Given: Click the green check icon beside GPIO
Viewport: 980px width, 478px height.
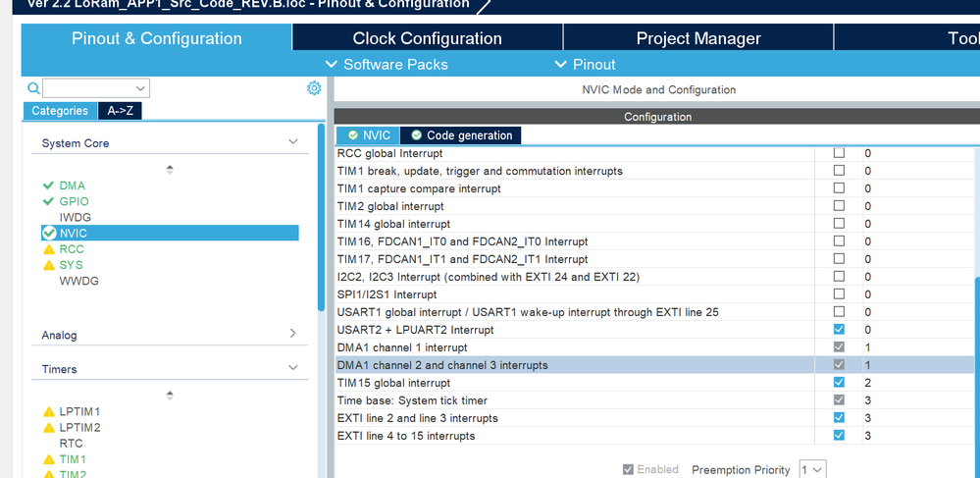Looking at the screenshot, I should [x=48, y=201].
